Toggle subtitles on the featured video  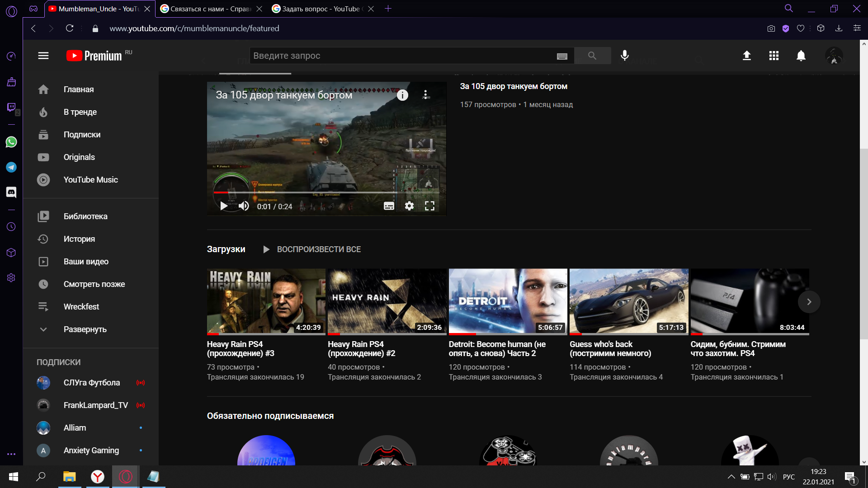(x=389, y=206)
